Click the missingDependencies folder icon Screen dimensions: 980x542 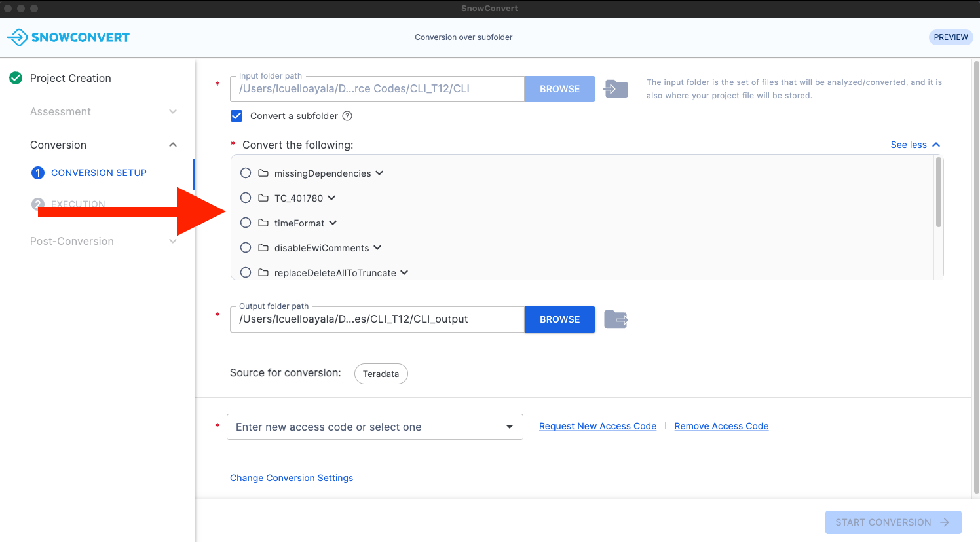(263, 173)
